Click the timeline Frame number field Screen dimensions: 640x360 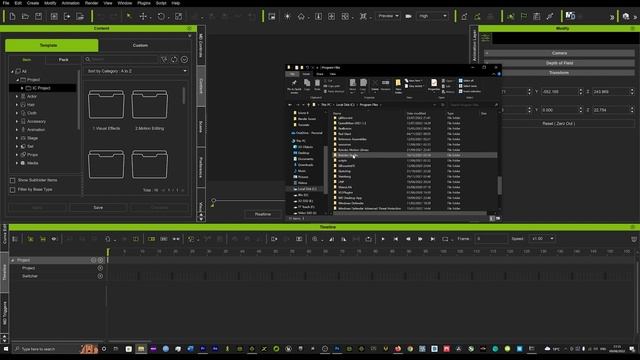coord(491,239)
